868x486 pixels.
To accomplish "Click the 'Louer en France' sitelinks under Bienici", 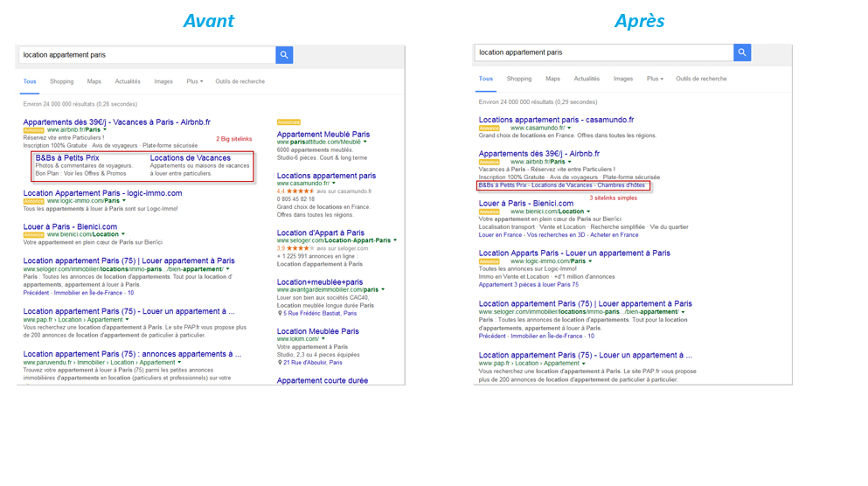I will [559, 235].
